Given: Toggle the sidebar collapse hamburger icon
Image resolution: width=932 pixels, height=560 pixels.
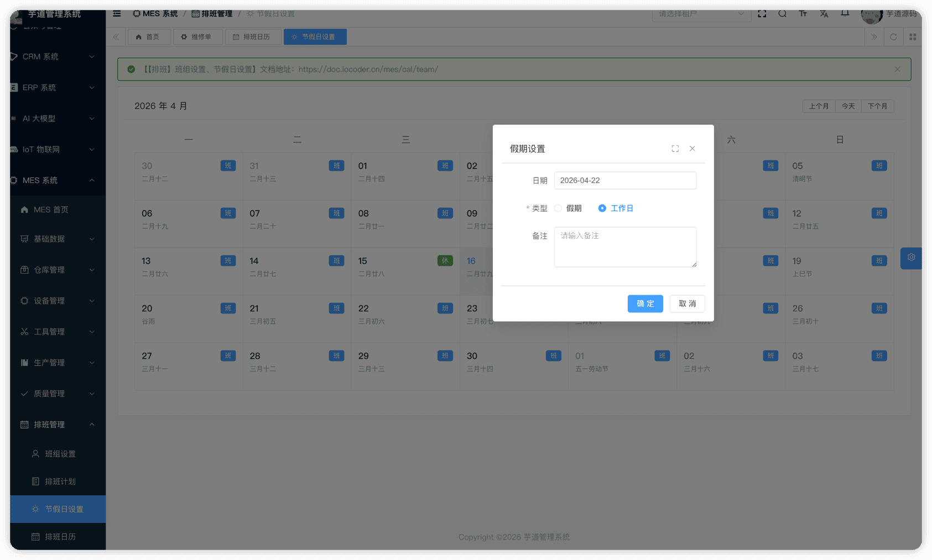Looking at the screenshot, I should pyautogui.click(x=117, y=14).
